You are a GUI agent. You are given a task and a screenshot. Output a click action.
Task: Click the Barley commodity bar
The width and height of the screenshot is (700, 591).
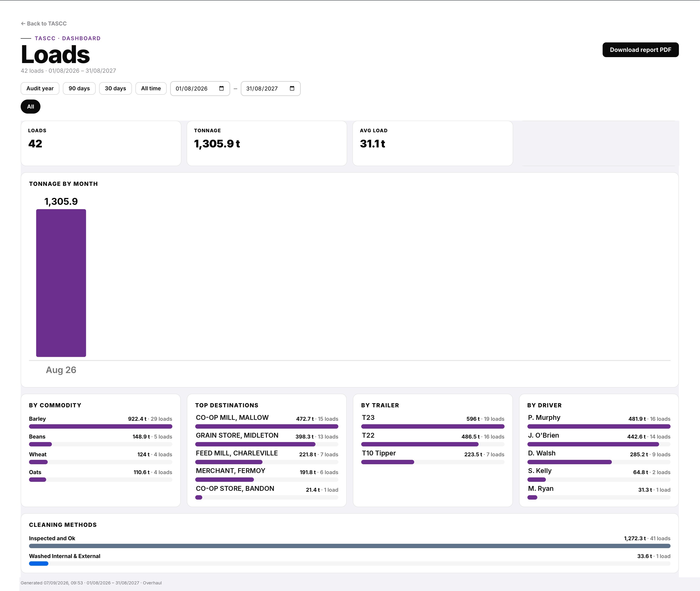click(x=100, y=426)
